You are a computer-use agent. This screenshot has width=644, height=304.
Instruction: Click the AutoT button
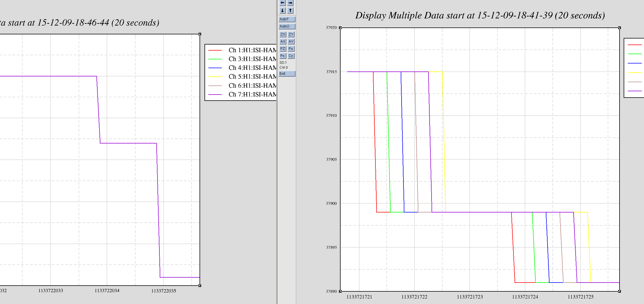pos(287,19)
